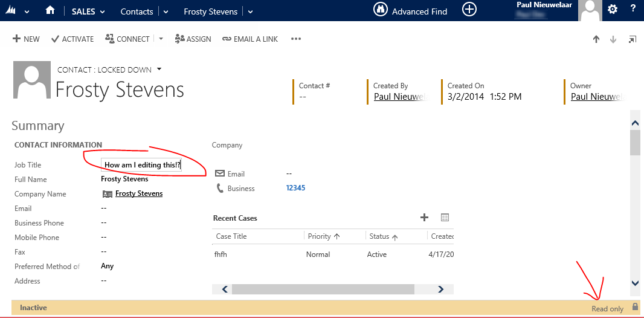Click the quick create plus icon

point(469,10)
